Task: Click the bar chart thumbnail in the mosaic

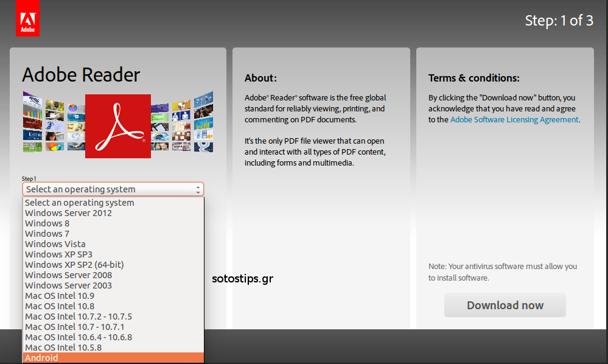Action: tap(32, 112)
